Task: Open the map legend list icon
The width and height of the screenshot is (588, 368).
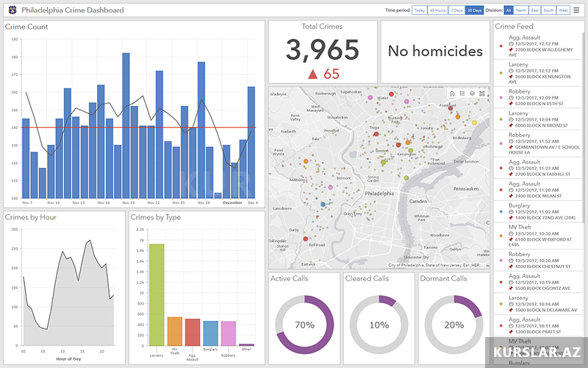Action: coord(462,93)
